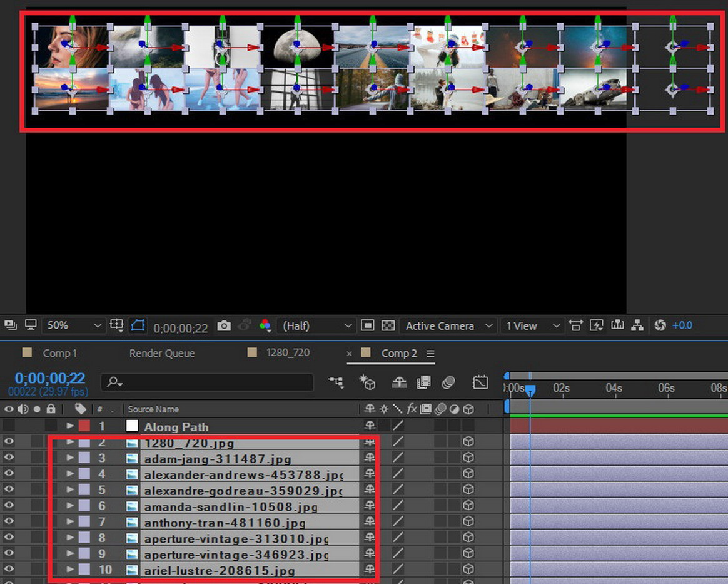Click the Reset Exposure icon

[x=660, y=325]
